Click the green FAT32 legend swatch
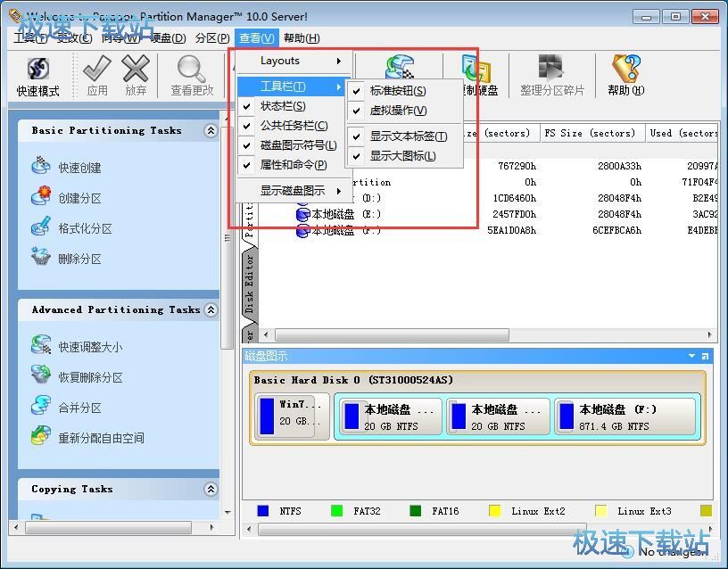 (336, 511)
